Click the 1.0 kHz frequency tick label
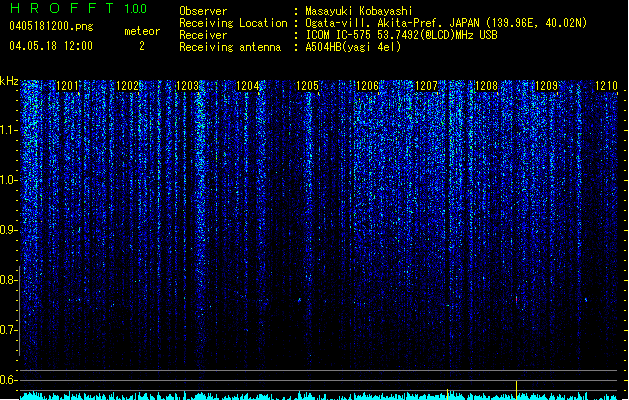 (x=8, y=180)
